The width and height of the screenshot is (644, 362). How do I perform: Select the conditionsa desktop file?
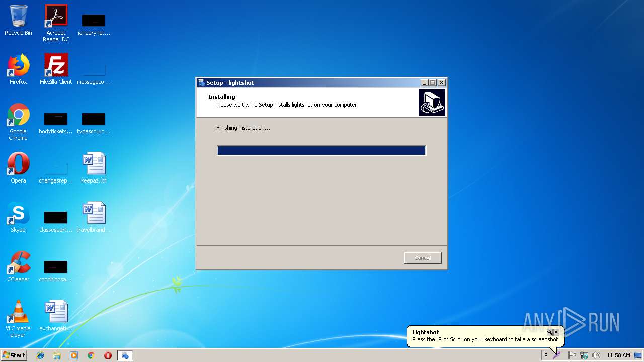pyautogui.click(x=56, y=270)
